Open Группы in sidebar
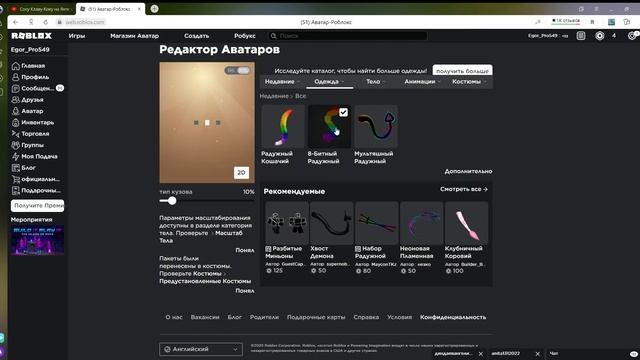Image resolution: width=640 pixels, height=360 pixels. [x=28, y=145]
